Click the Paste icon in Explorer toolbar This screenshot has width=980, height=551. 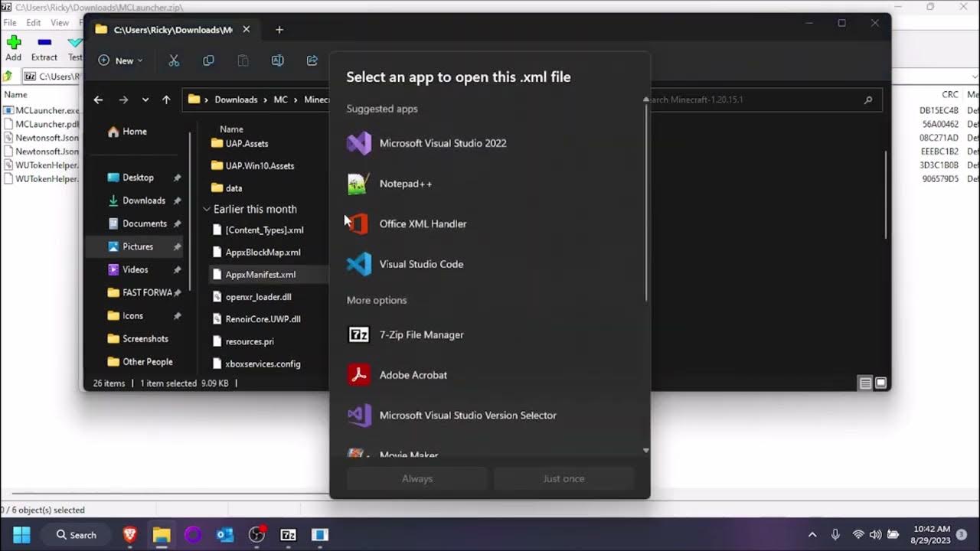click(243, 60)
